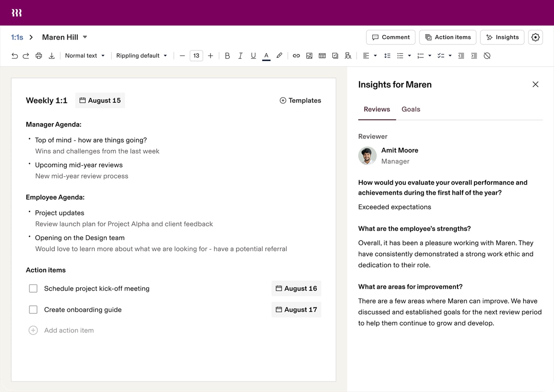Open the Maren Hill name dropdown

click(x=85, y=37)
